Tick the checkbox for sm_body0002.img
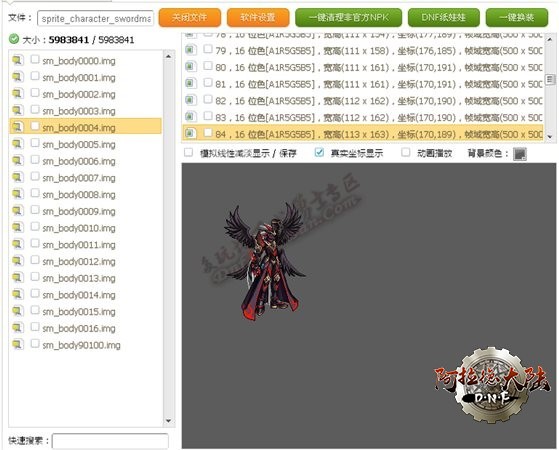This screenshot has width=559, height=450. pyautogui.click(x=35, y=93)
